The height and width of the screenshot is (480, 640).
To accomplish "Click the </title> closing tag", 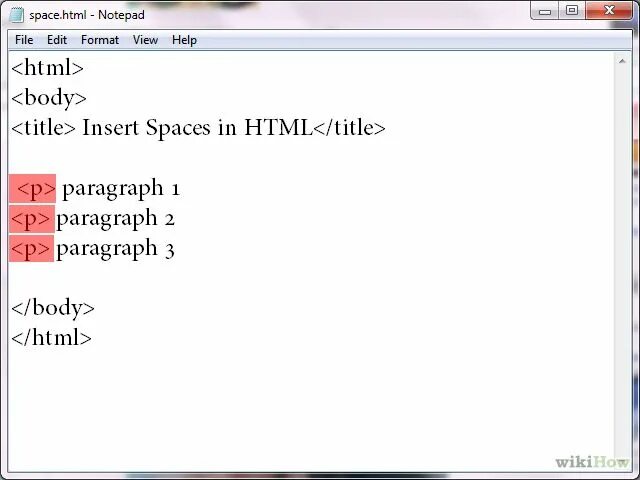I will coord(349,127).
